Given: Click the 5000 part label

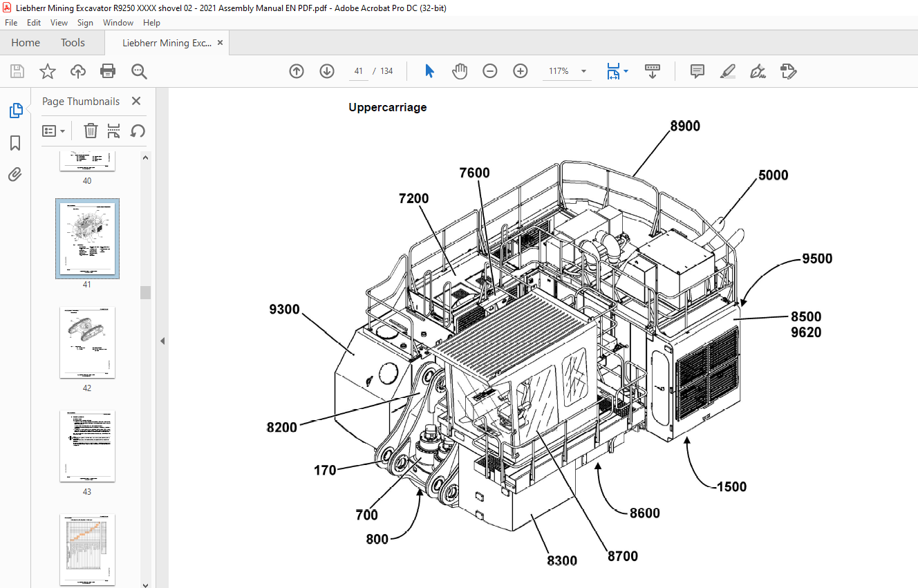Looking at the screenshot, I should click(773, 176).
